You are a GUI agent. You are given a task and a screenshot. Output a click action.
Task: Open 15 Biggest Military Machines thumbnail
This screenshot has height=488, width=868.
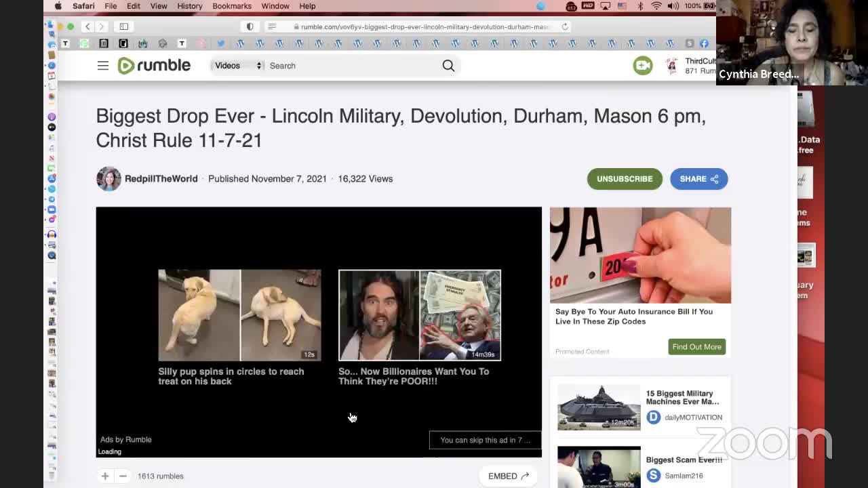599,407
